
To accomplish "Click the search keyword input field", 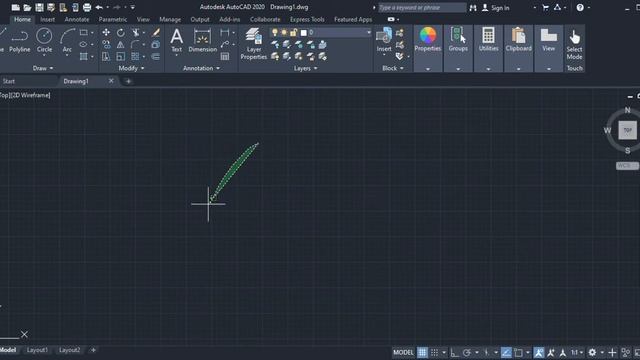I will pos(422,7).
